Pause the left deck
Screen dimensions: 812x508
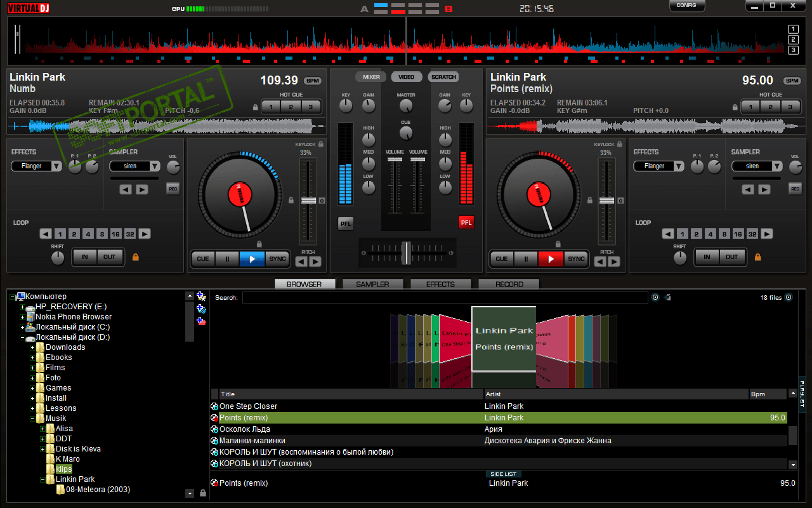(226, 258)
